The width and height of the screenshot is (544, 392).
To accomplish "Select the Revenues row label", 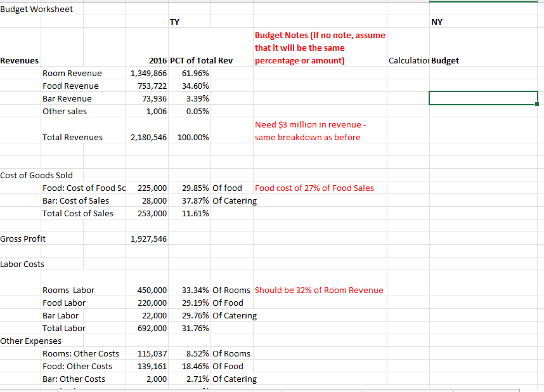I will (19, 60).
